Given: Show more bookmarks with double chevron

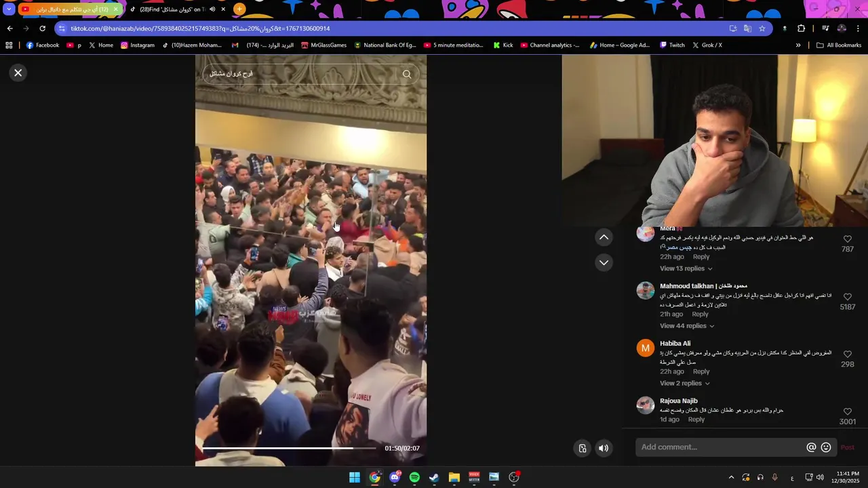Looking at the screenshot, I should point(798,45).
